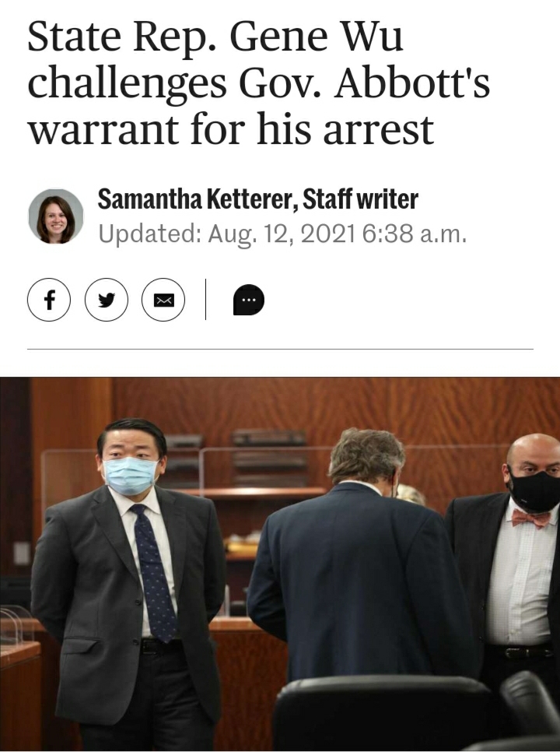560x752 pixels.
Task: Click Samantha Ketterer's round profile photo
Action: (x=55, y=216)
